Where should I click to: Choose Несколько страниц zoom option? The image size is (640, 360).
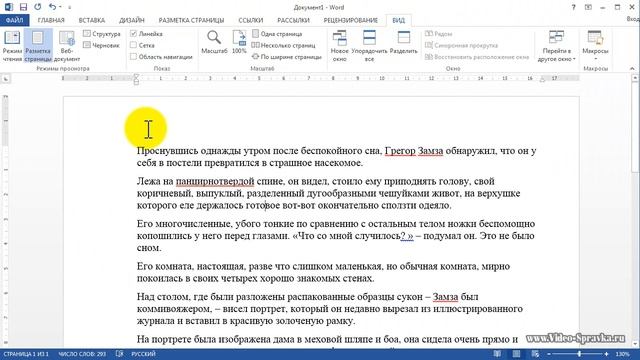pos(284,45)
